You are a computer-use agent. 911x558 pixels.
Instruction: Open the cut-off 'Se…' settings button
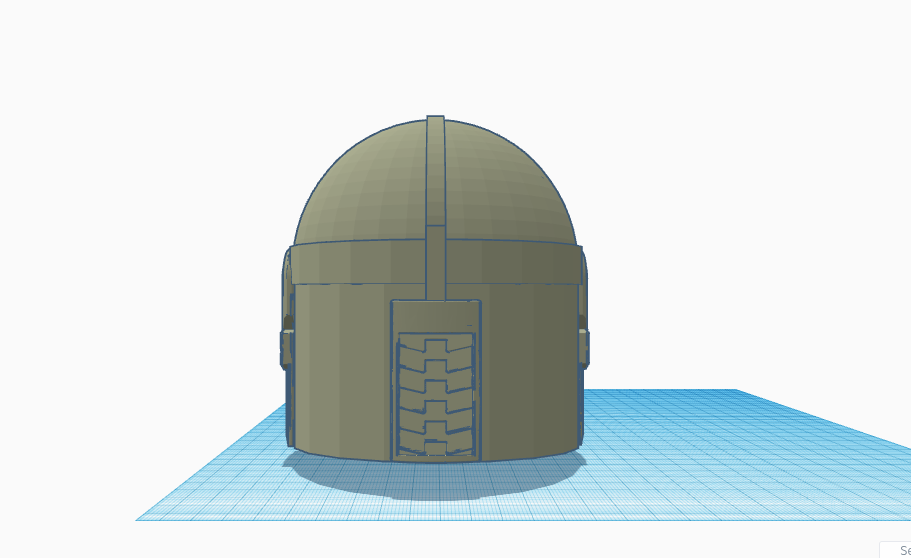(x=896, y=550)
